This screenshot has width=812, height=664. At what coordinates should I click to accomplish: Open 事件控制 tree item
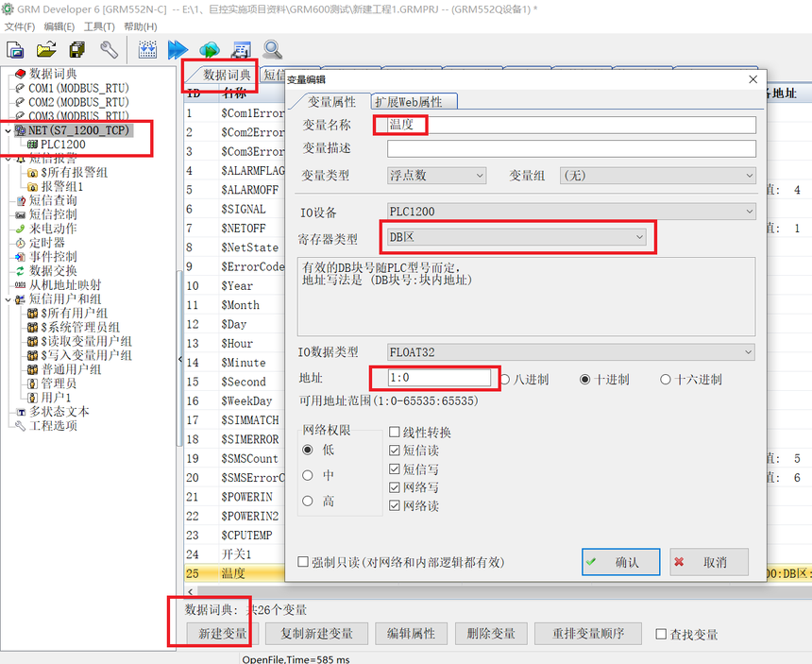(x=53, y=256)
